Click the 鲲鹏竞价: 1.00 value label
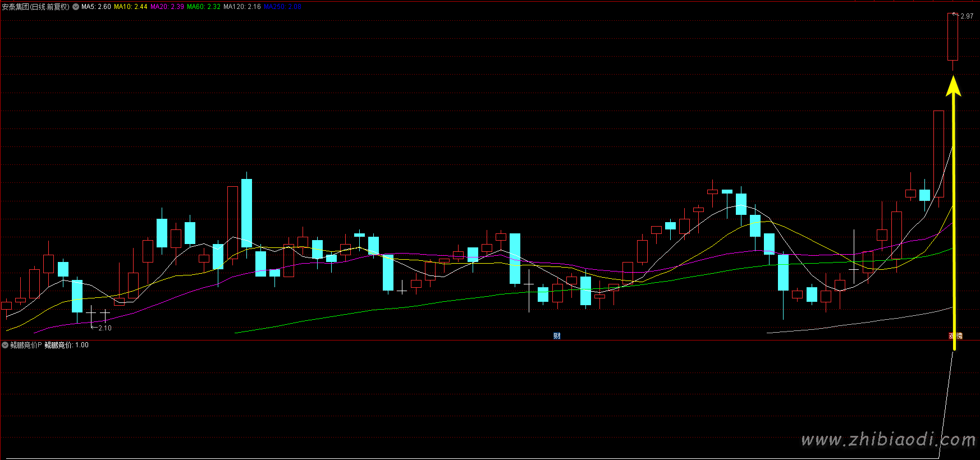 coord(66,345)
